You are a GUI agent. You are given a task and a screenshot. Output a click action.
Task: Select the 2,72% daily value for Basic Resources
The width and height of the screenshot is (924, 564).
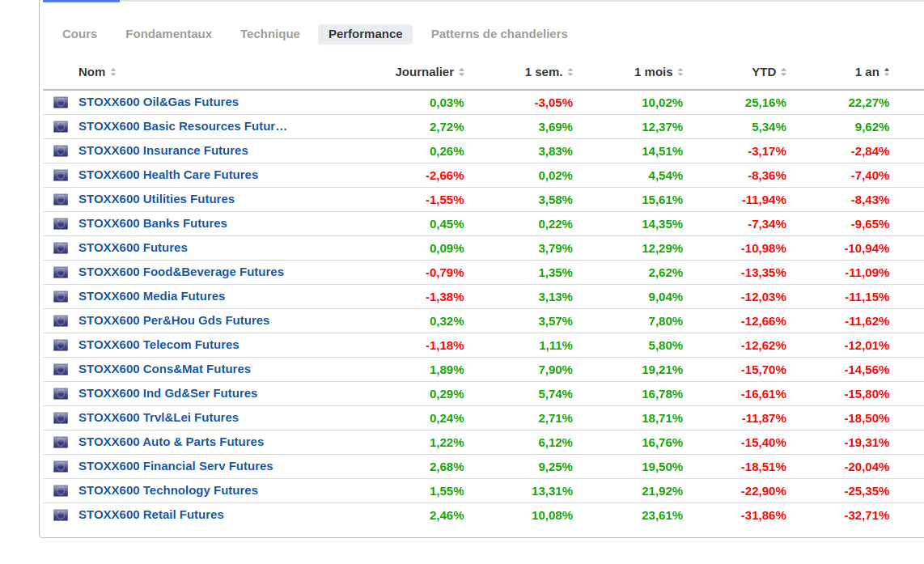447,127
